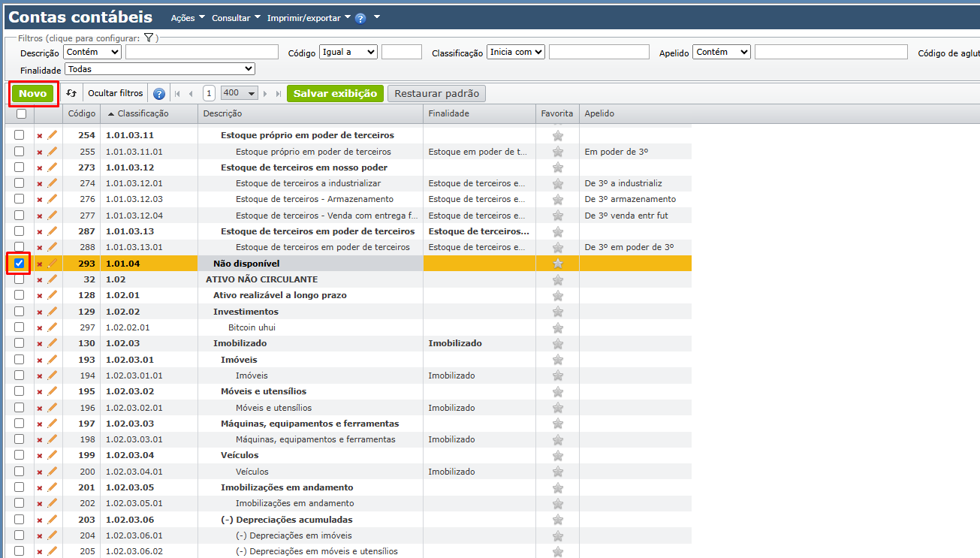Click the refresh icon beside Novo

(x=71, y=94)
